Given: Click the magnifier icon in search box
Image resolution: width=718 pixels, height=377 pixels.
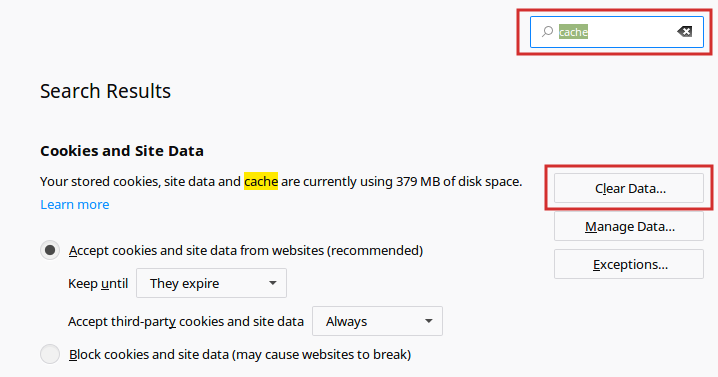Looking at the screenshot, I should click(547, 32).
